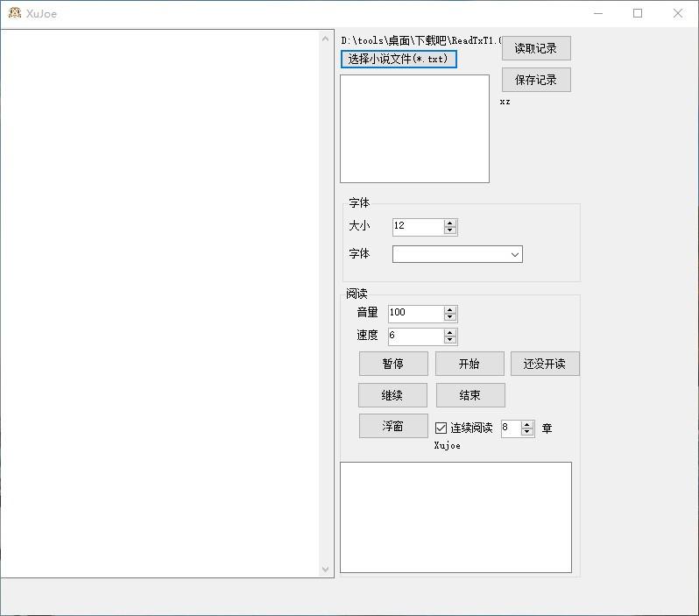
Task: Toggle the 连续阅读 checkbox
Action: [441, 428]
